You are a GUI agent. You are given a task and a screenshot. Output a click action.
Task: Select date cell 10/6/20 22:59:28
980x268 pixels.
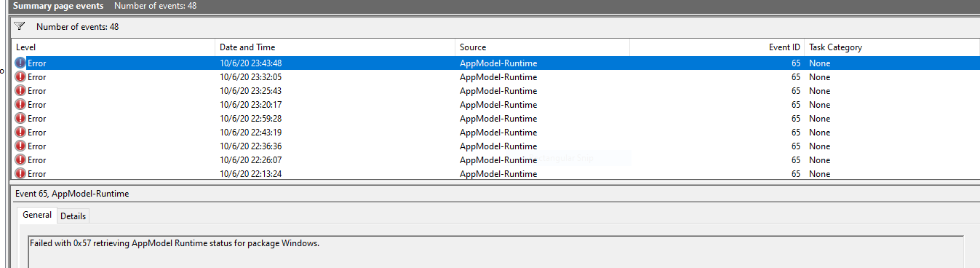click(250, 119)
